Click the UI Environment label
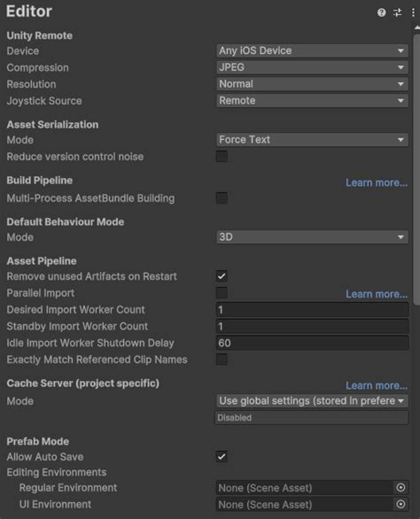 tap(55, 505)
